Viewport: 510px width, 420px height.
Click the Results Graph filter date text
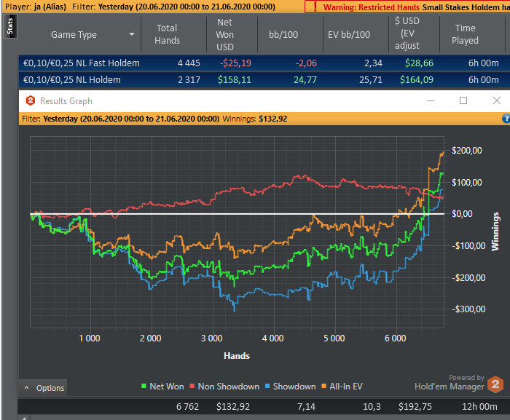pyautogui.click(x=131, y=119)
